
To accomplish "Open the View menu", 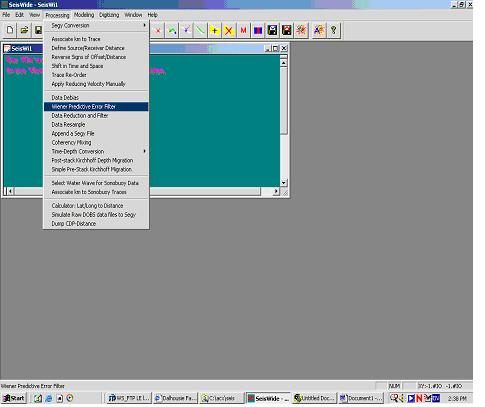I will click(x=34, y=15).
